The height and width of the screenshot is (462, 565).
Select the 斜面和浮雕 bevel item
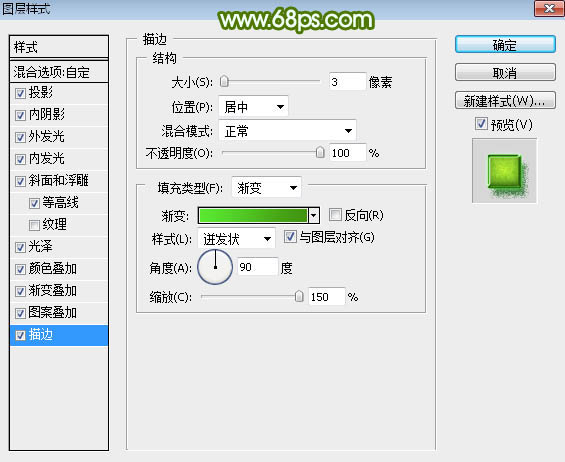pos(59,181)
